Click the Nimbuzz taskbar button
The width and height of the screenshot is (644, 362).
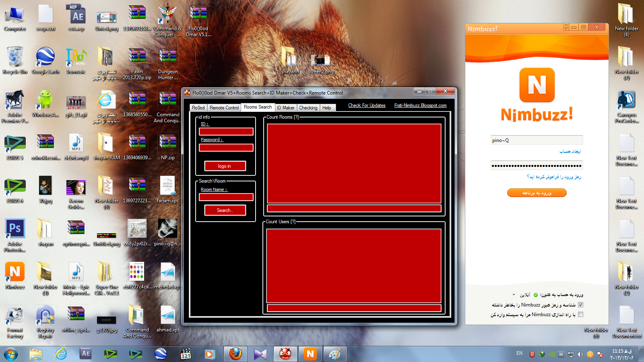[310, 354]
